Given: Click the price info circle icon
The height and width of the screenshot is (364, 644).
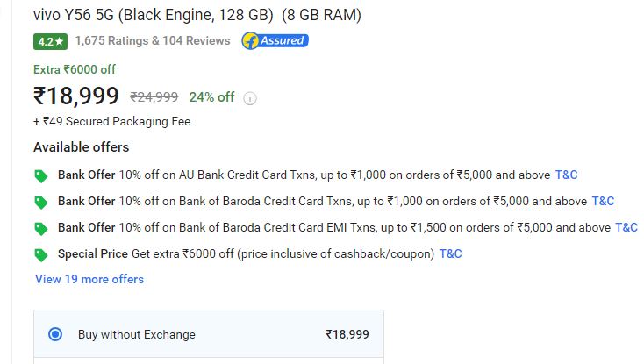Looking at the screenshot, I should coord(250,98).
